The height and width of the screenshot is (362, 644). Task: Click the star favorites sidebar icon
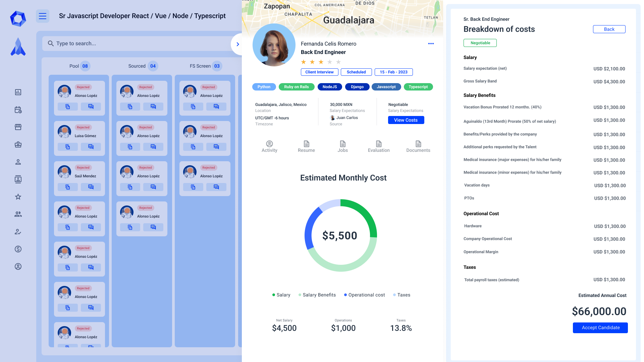pos(18,197)
